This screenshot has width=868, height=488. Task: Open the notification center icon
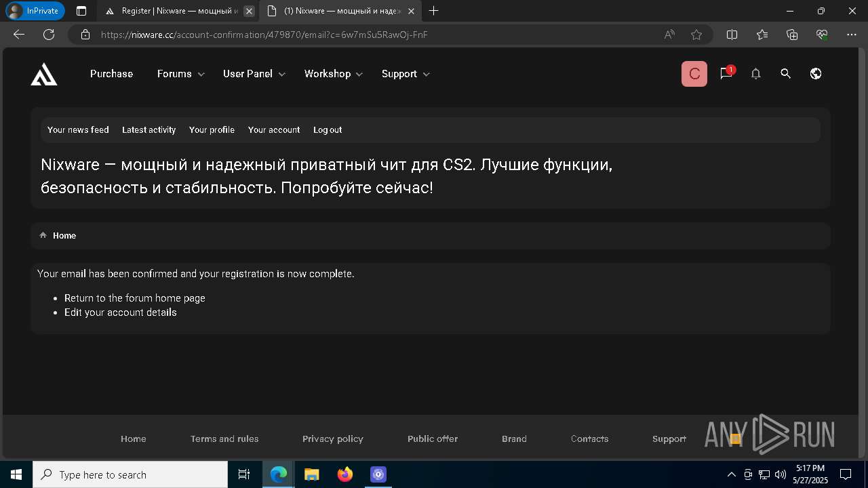[x=846, y=474]
